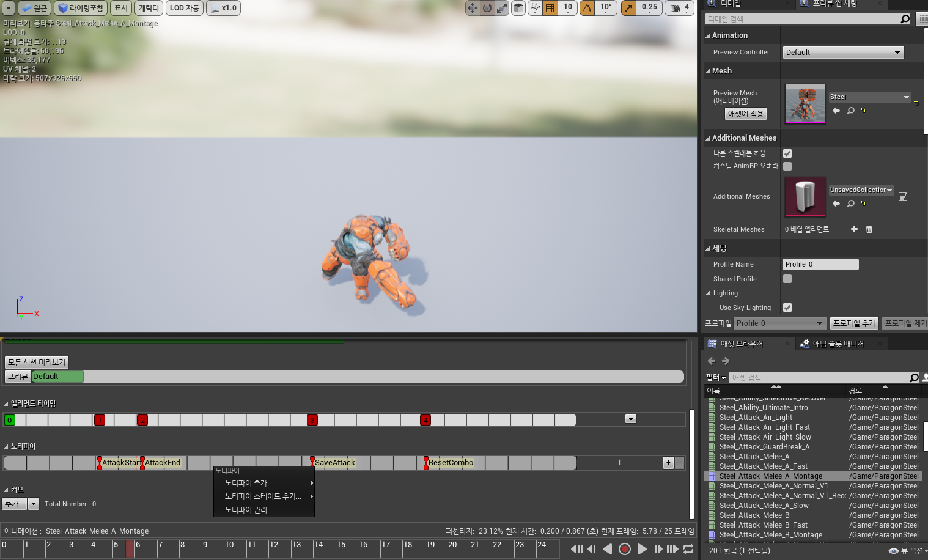This screenshot has width=928, height=560.
Task: Toggle Use Sky Lighting checkbox
Action: (x=787, y=308)
